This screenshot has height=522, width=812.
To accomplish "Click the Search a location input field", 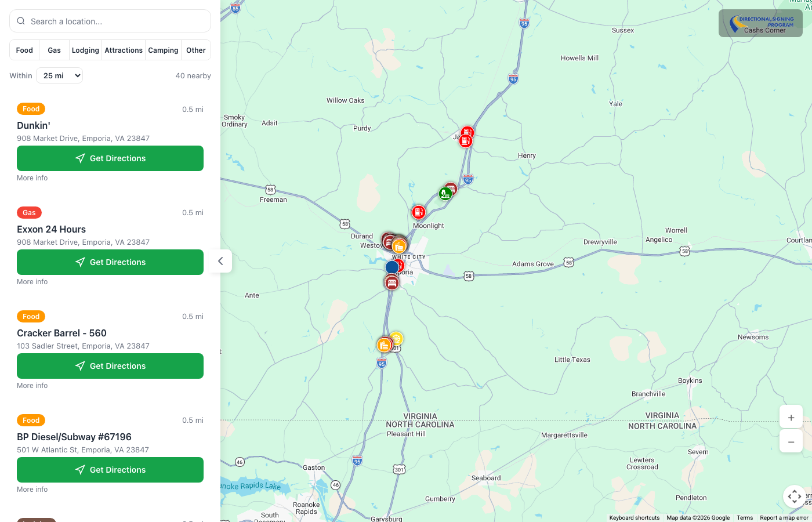I will click(x=110, y=20).
